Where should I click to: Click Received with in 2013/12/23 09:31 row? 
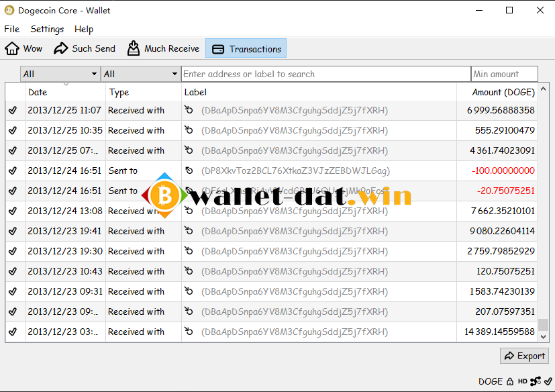(136, 292)
